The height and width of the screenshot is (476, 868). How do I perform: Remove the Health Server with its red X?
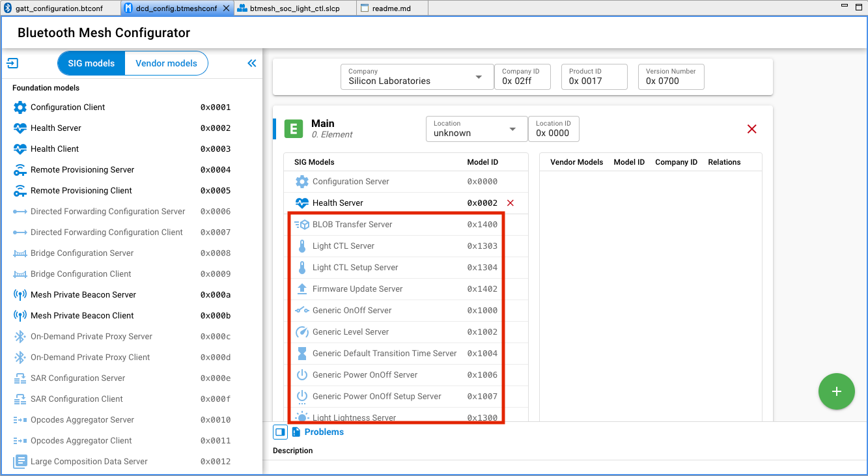click(511, 203)
